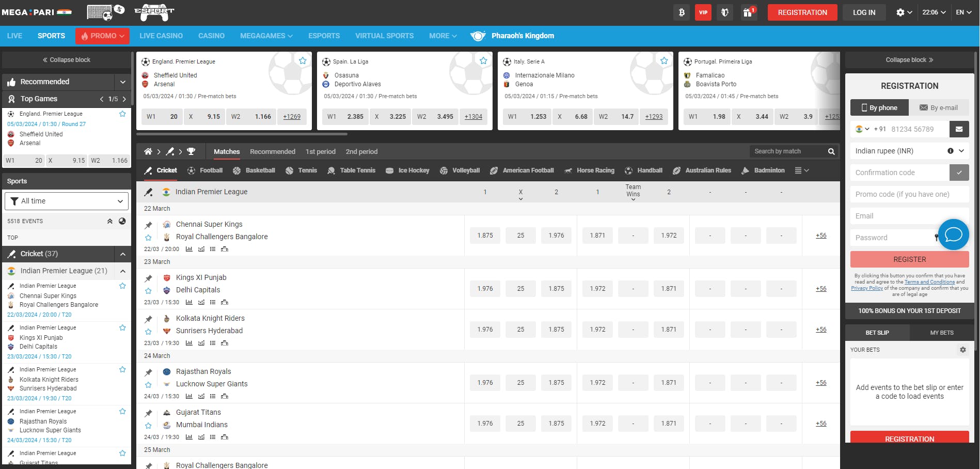Viewport: 980px width, 469px height.
Task: Switch to the My Bets tab
Action: pos(941,333)
